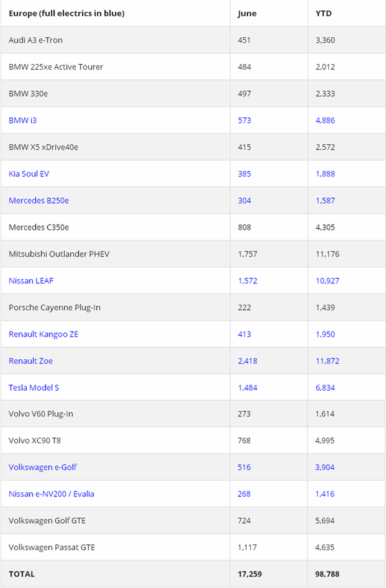
Task: Click the BMW i3 model name
Action: pos(23,121)
